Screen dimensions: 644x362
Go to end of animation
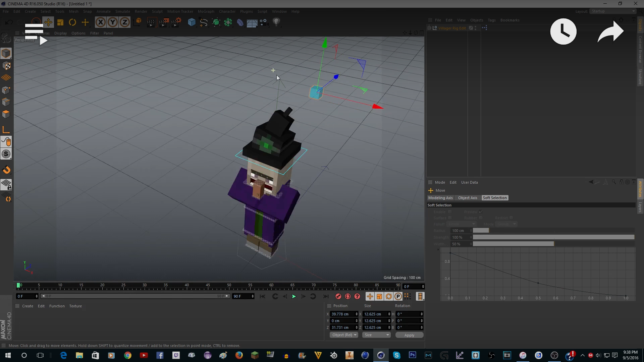point(325,296)
